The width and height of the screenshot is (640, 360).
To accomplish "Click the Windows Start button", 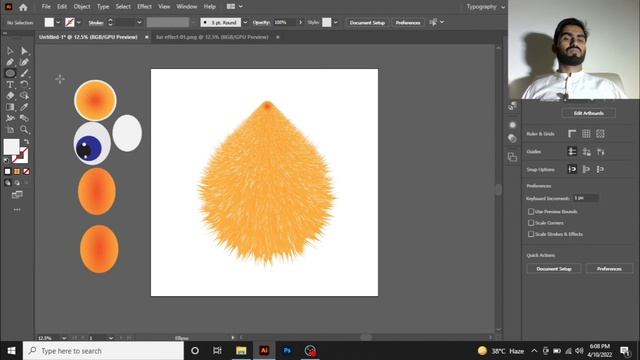I will 11,351.
